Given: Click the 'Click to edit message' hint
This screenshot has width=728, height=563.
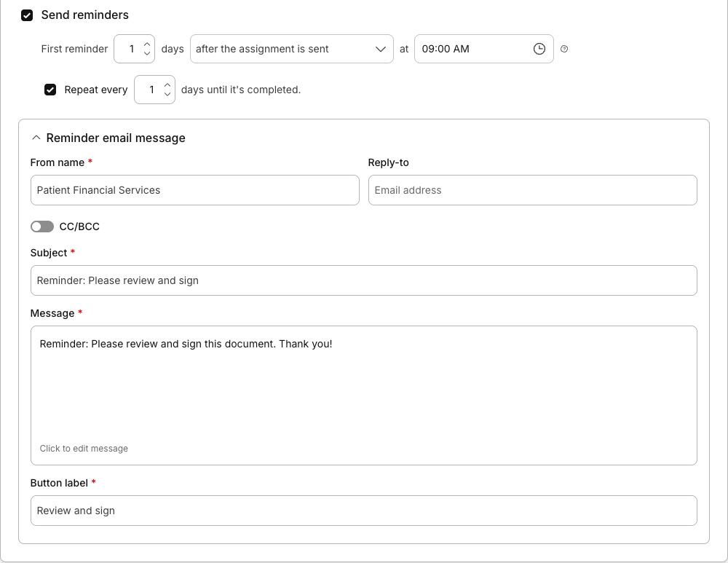Looking at the screenshot, I should [84, 449].
